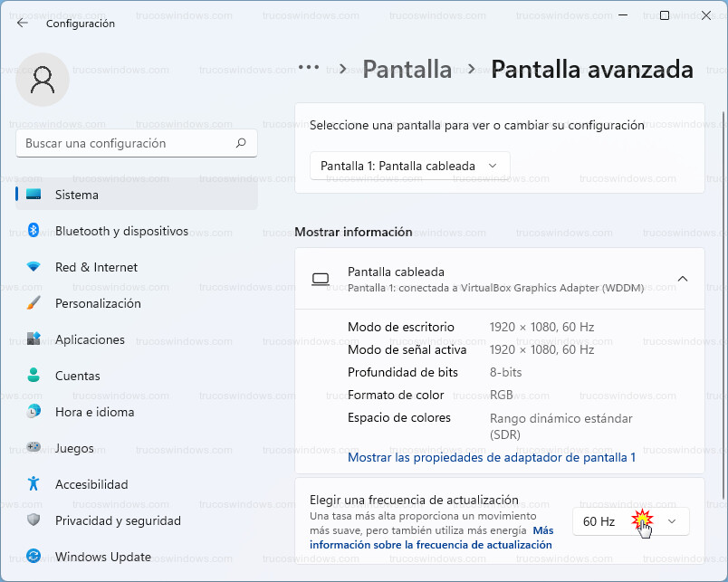This screenshot has height=582, width=728.
Task: Go to Privacidad y seguridad
Action: tap(118, 520)
